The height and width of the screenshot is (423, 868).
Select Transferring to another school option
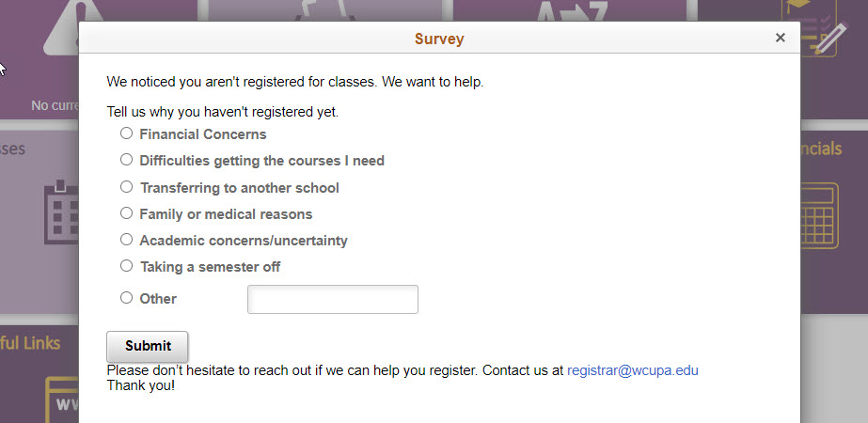[x=127, y=187]
